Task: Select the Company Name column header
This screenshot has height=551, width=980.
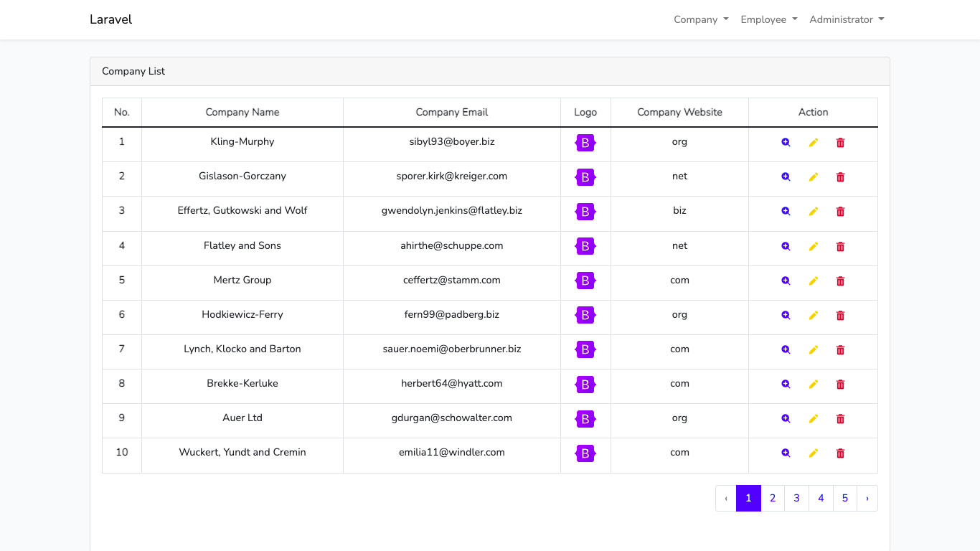Action: (242, 112)
